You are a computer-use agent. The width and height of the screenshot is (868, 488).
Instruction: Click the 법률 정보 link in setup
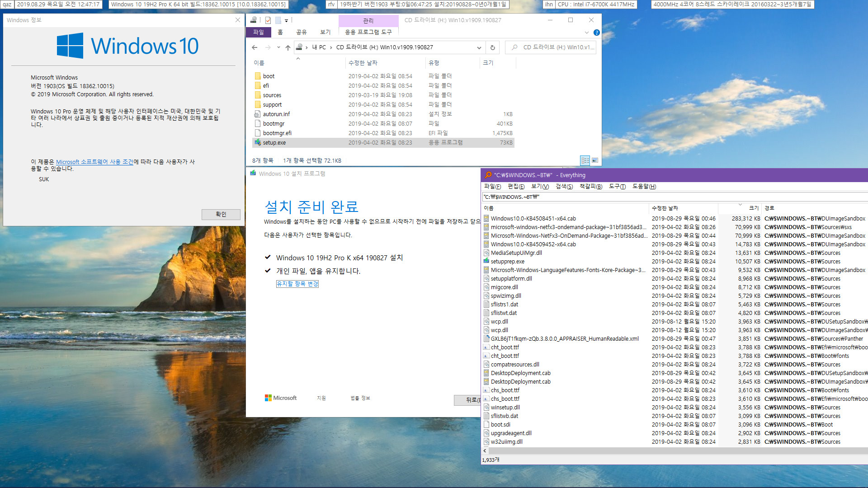[x=360, y=398]
